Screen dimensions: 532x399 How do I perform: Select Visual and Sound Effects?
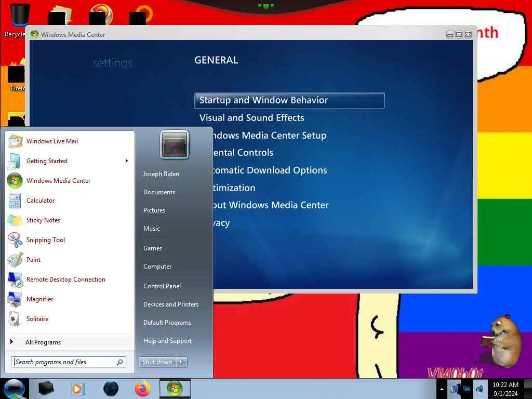click(252, 118)
